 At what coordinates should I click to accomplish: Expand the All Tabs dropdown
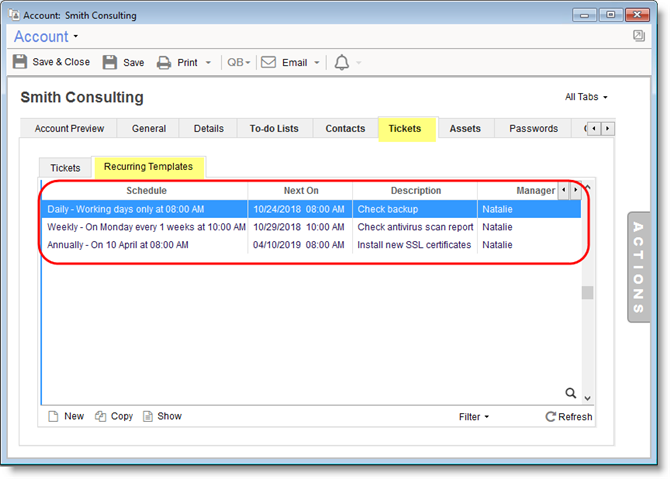(586, 97)
